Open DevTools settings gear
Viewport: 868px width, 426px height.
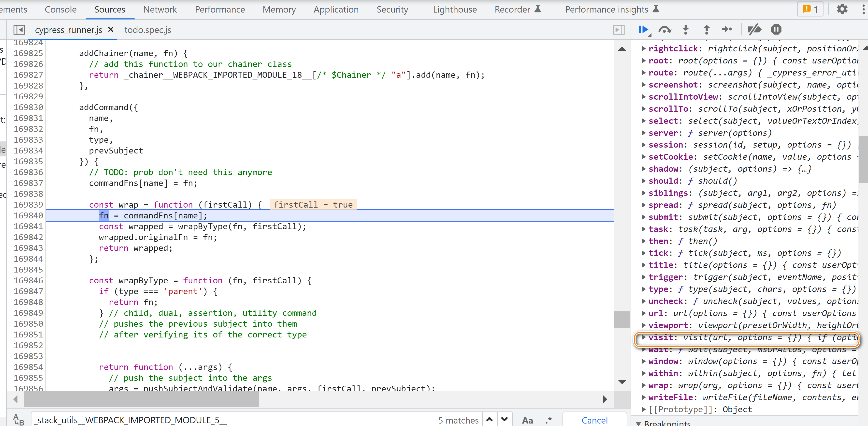(x=842, y=9)
